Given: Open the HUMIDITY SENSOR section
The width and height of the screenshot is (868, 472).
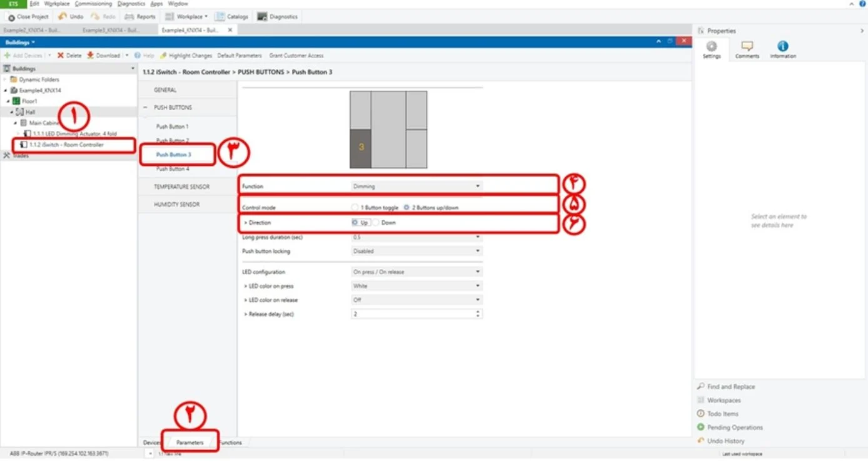Looking at the screenshot, I should click(177, 205).
